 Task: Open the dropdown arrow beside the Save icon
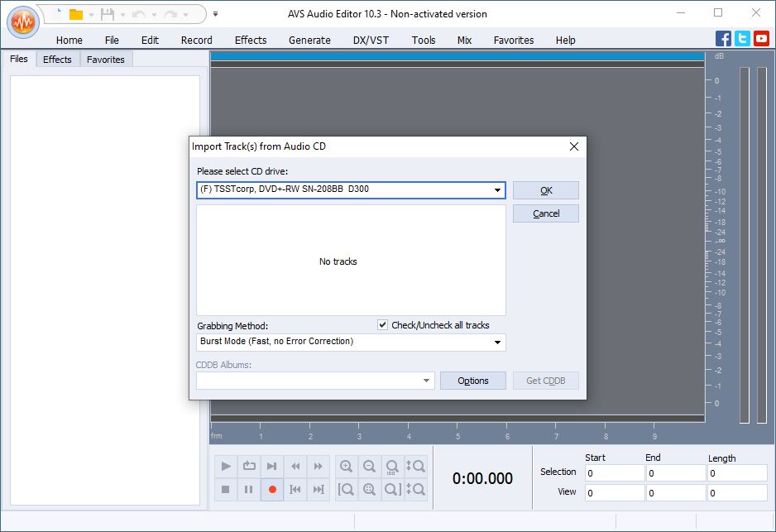tap(122, 15)
